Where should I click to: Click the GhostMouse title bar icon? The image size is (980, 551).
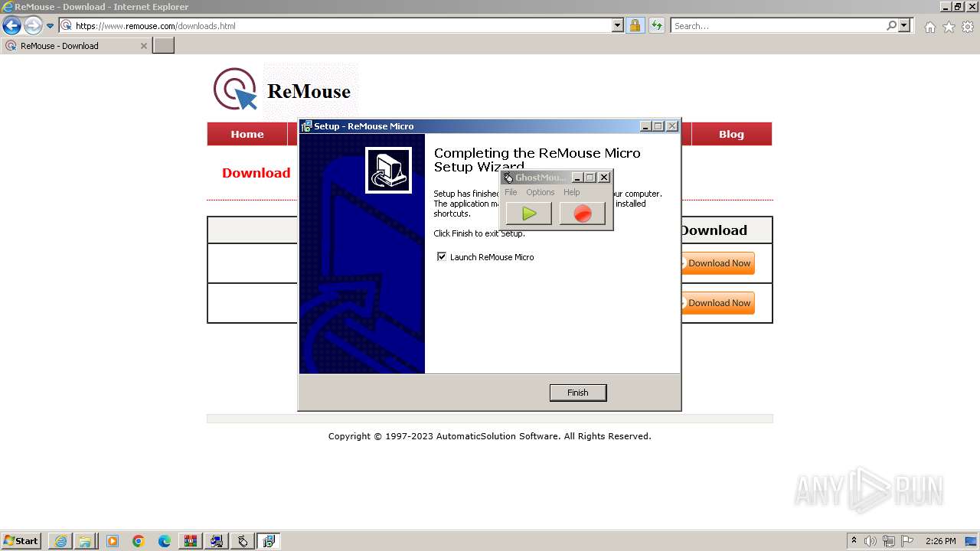[x=508, y=178]
